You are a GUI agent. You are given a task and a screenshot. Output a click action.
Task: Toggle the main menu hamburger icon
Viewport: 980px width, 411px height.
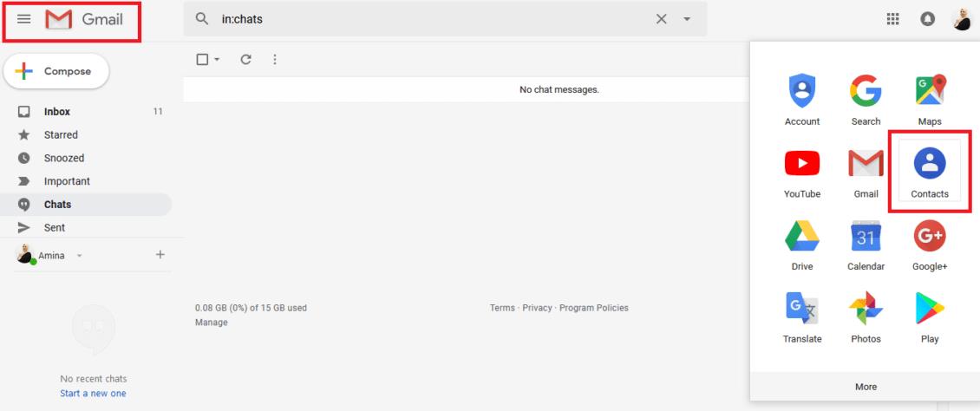tap(24, 20)
